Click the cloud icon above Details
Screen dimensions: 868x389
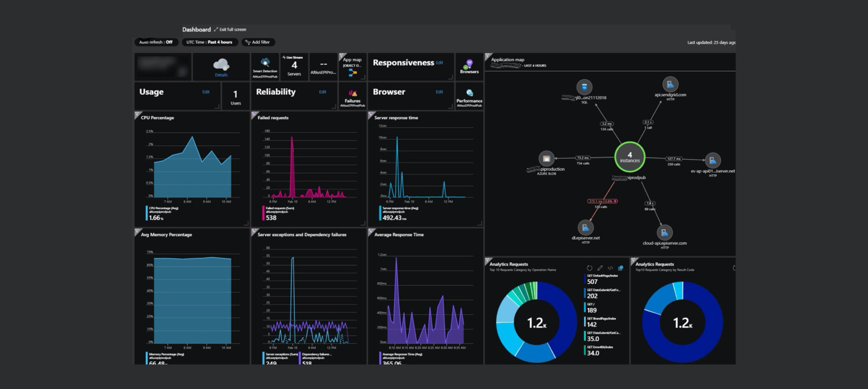pos(222,63)
